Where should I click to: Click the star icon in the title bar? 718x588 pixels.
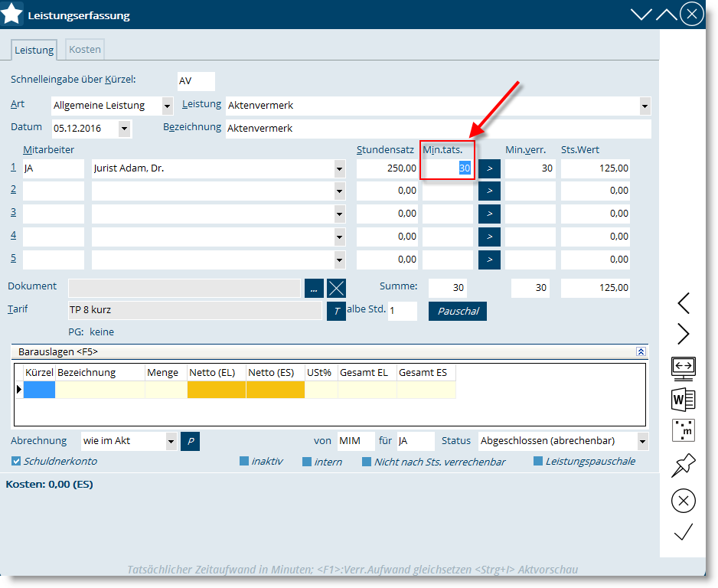(11, 13)
